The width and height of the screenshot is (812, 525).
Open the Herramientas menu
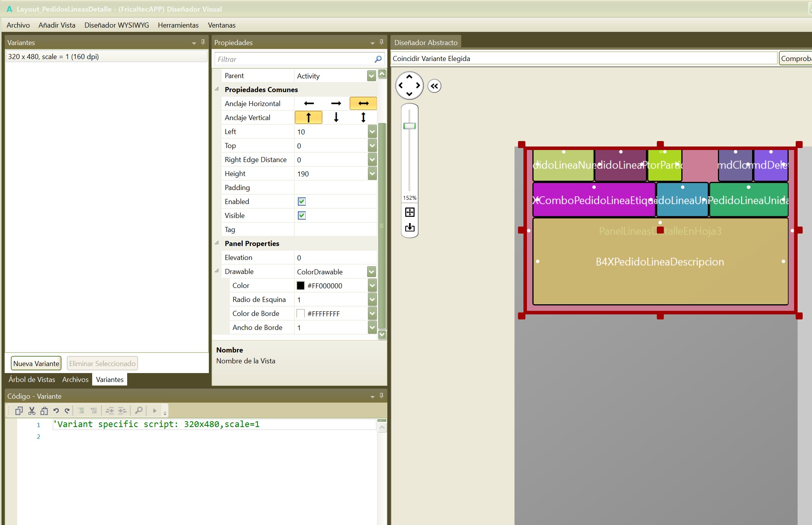(178, 25)
